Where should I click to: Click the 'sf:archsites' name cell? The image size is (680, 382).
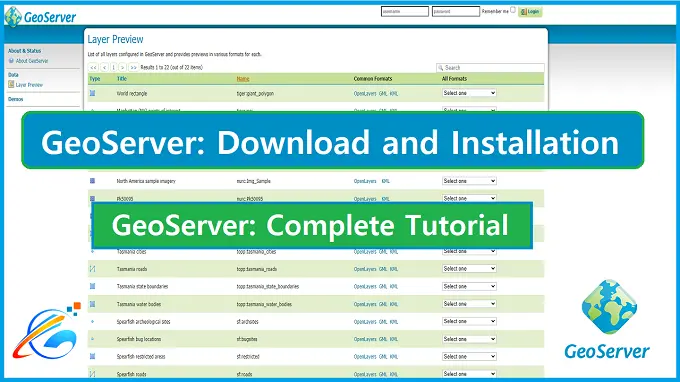pyautogui.click(x=247, y=322)
